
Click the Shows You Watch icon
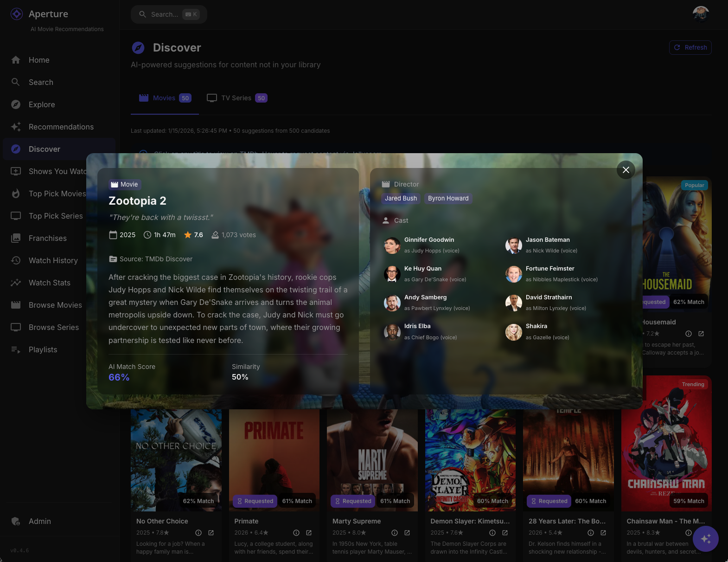16,171
